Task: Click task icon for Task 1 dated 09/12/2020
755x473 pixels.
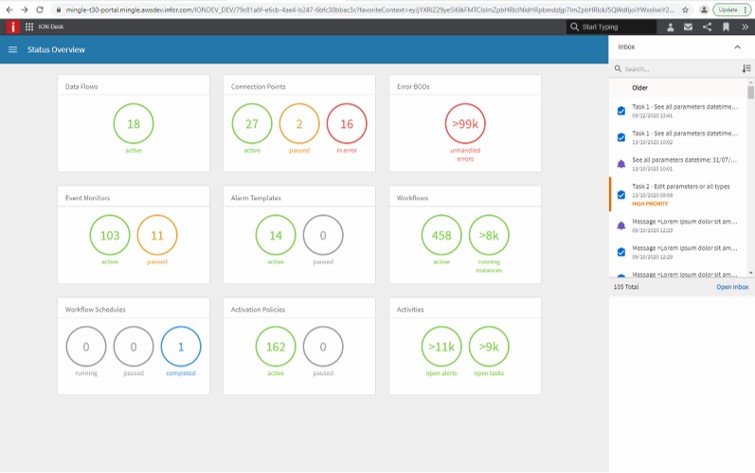Action: [x=621, y=111]
